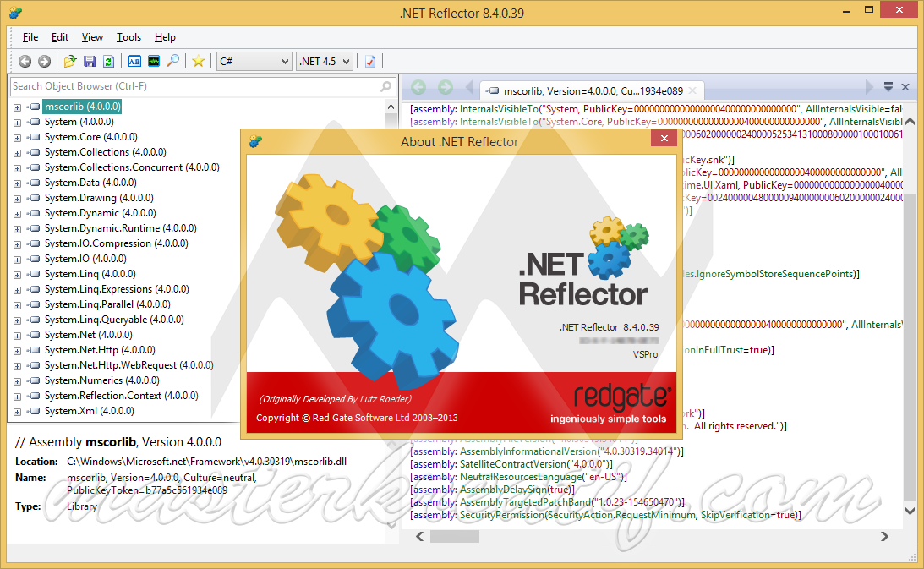Expand the System.Linq (4.0.0.0) node
The height and width of the screenshot is (569, 924).
[17, 275]
